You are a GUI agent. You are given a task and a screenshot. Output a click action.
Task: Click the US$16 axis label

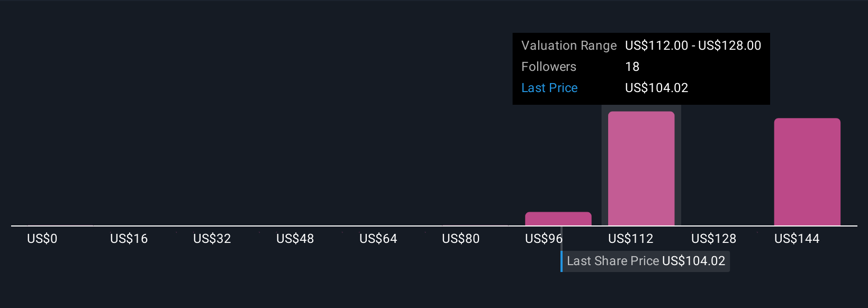click(x=129, y=239)
